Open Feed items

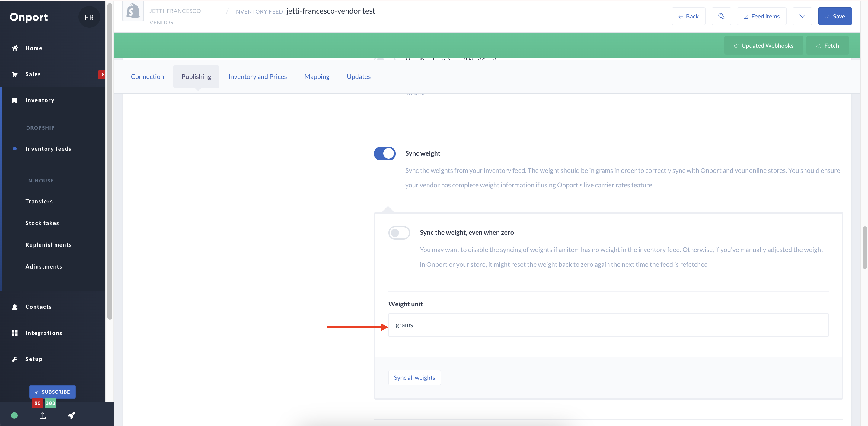coord(761,16)
